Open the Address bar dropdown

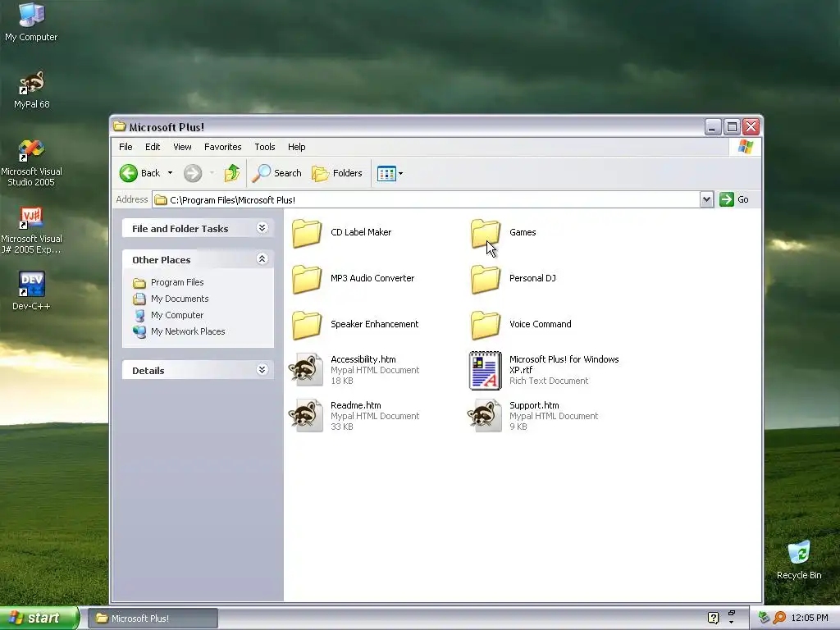tap(706, 199)
